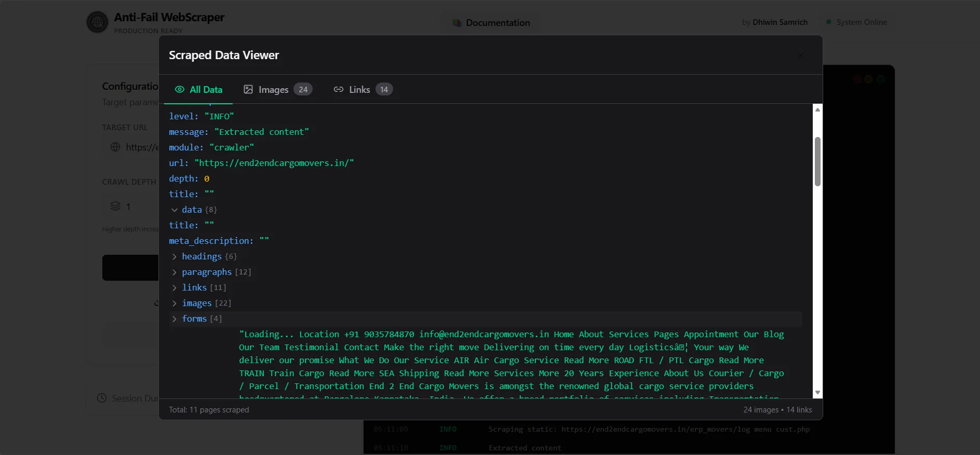Collapse the data {8} node
Viewport: 980px width, 455px height.
[x=174, y=210]
